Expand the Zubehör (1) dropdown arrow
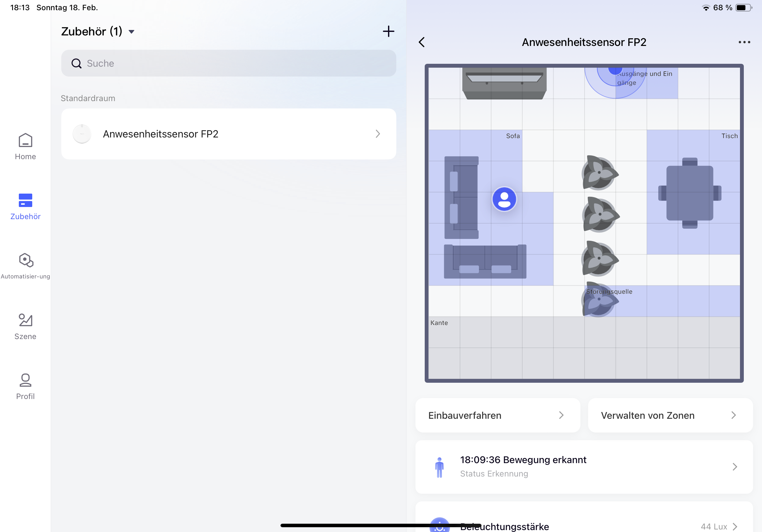Image resolution: width=762 pixels, height=532 pixels. tap(131, 32)
